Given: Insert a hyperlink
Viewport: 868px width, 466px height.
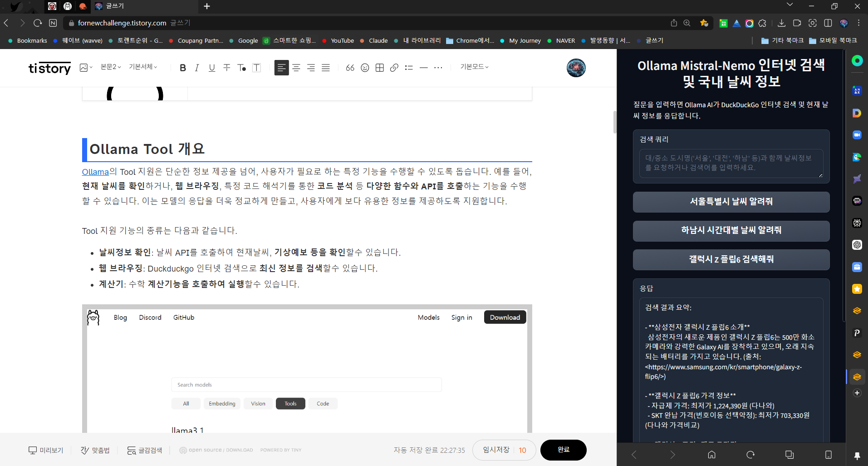Looking at the screenshot, I should point(394,68).
